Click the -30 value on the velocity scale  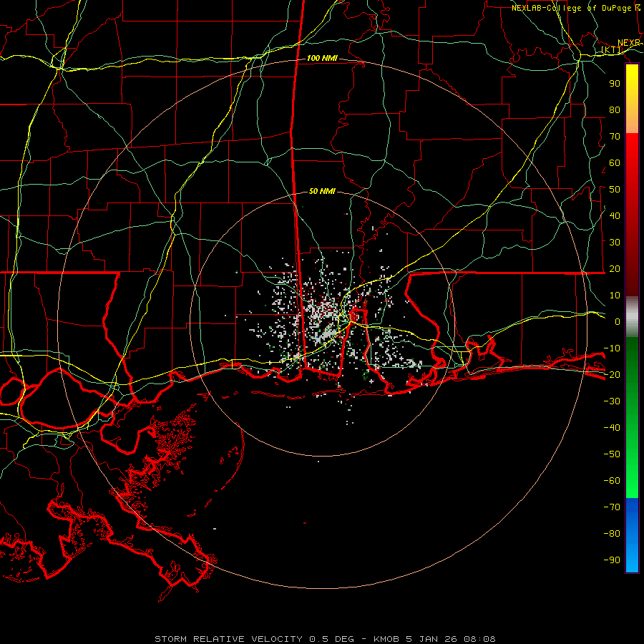click(x=612, y=401)
